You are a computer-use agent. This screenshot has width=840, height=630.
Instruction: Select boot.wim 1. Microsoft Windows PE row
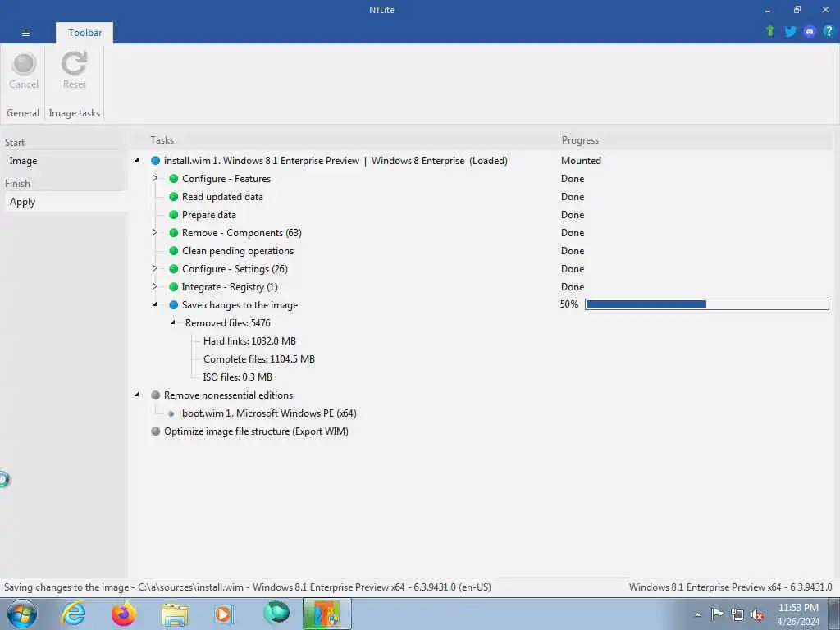click(269, 413)
